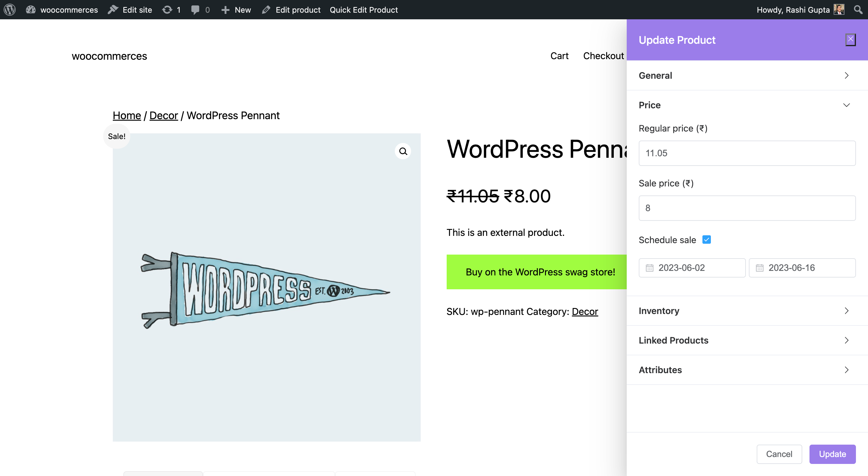The height and width of the screenshot is (476, 868).
Task: Click the Regular price input field
Action: coord(747,153)
